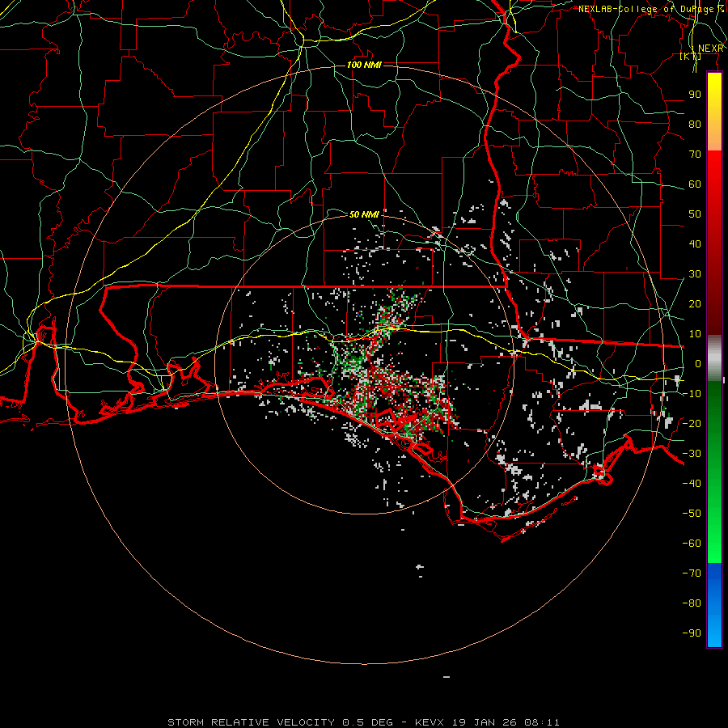
Task: Click the '-60' scale label
Action: tap(692, 544)
